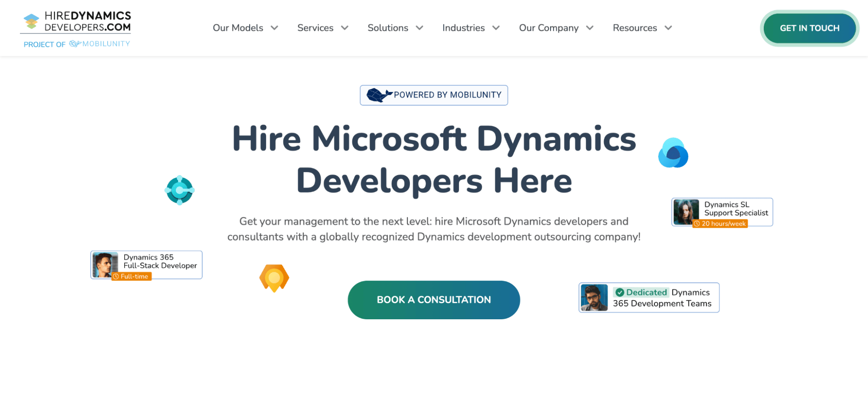Follow the Project of Mobilunity link

point(76,44)
